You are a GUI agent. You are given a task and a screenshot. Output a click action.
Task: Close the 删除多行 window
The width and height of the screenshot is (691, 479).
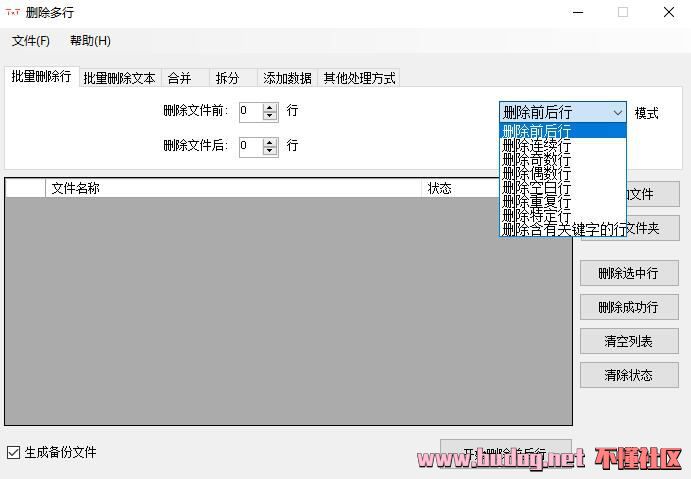[669, 12]
